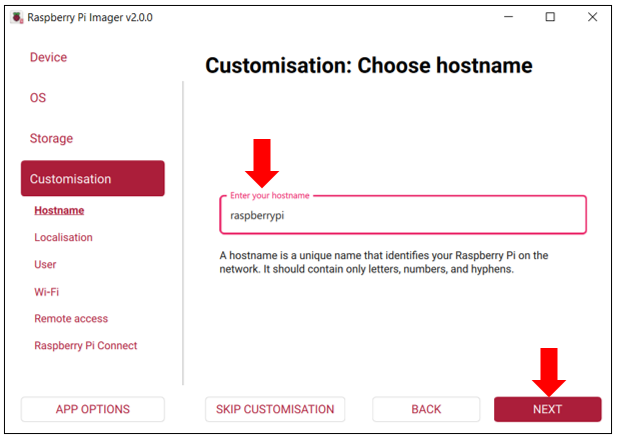Click the 'Enter your hostname' field label

[270, 195]
